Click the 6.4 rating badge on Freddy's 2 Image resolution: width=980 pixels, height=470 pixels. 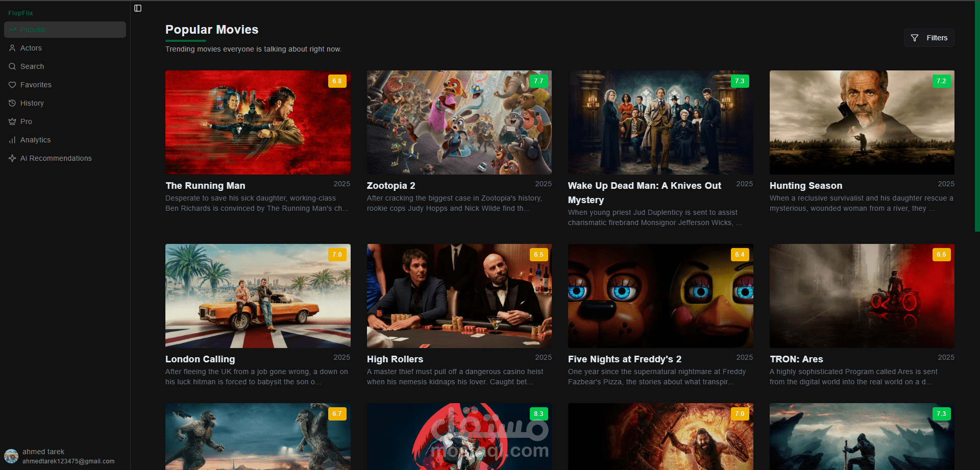pos(740,255)
